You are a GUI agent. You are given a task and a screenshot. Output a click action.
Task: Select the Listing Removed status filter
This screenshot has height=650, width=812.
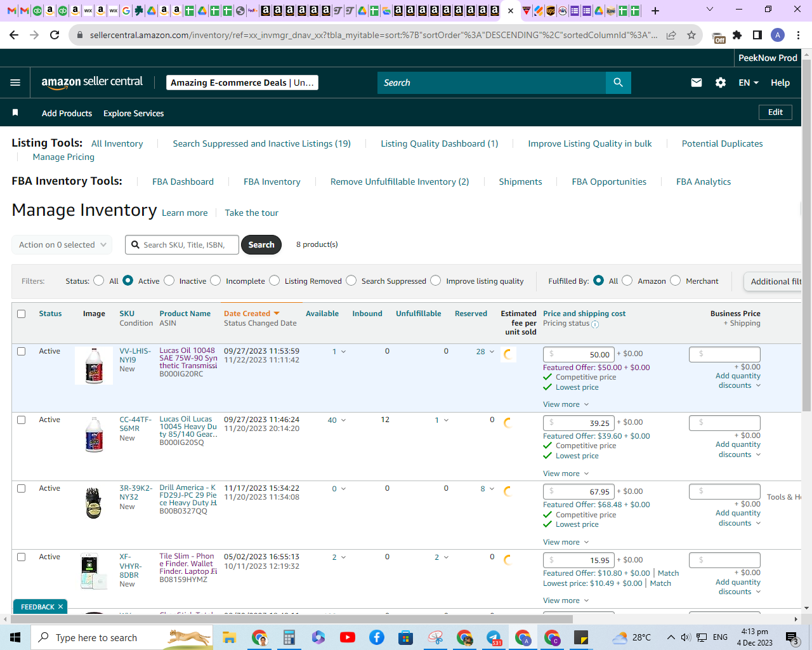click(275, 281)
